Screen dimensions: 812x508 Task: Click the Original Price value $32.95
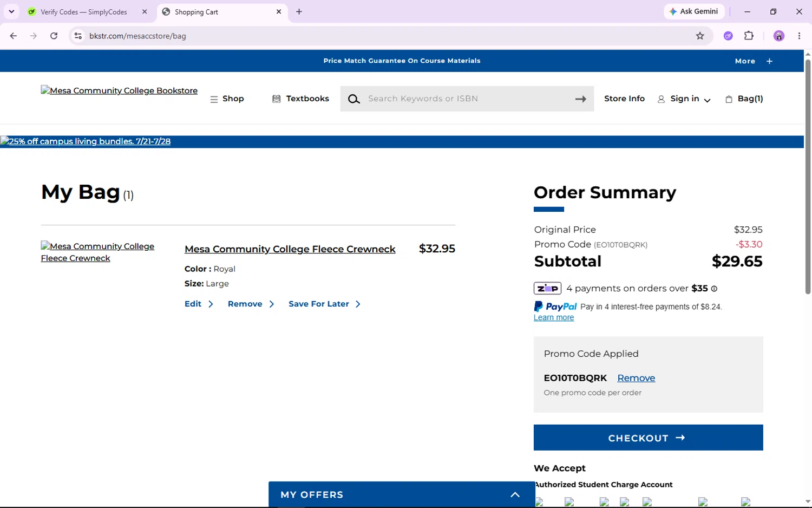[x=748, y=230]
